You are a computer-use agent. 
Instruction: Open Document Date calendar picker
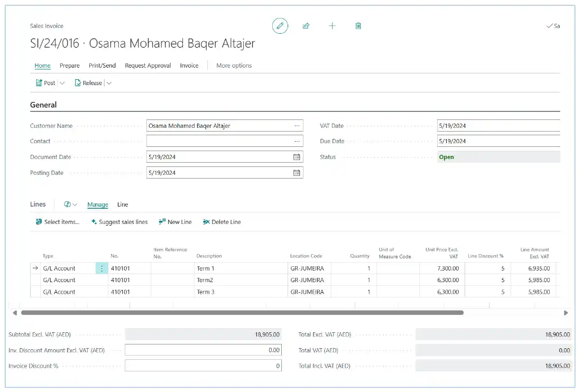tap(297, 157)
